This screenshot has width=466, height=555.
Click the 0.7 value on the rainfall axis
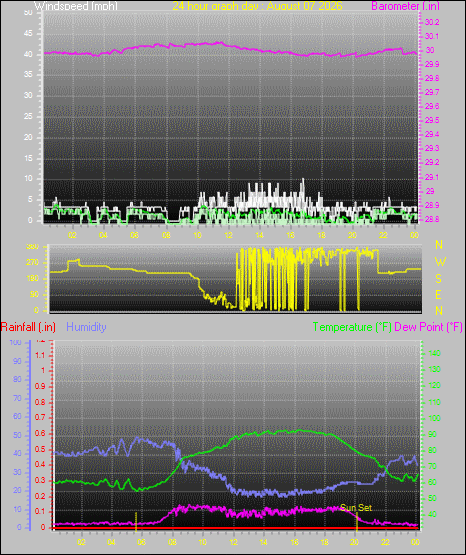click(x=40, y=418)
